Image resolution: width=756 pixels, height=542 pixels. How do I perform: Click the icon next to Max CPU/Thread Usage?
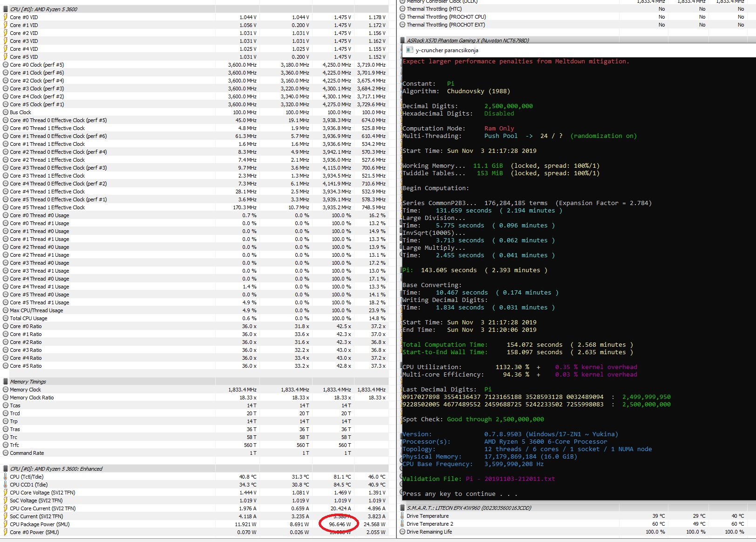(x=6, y=310)
